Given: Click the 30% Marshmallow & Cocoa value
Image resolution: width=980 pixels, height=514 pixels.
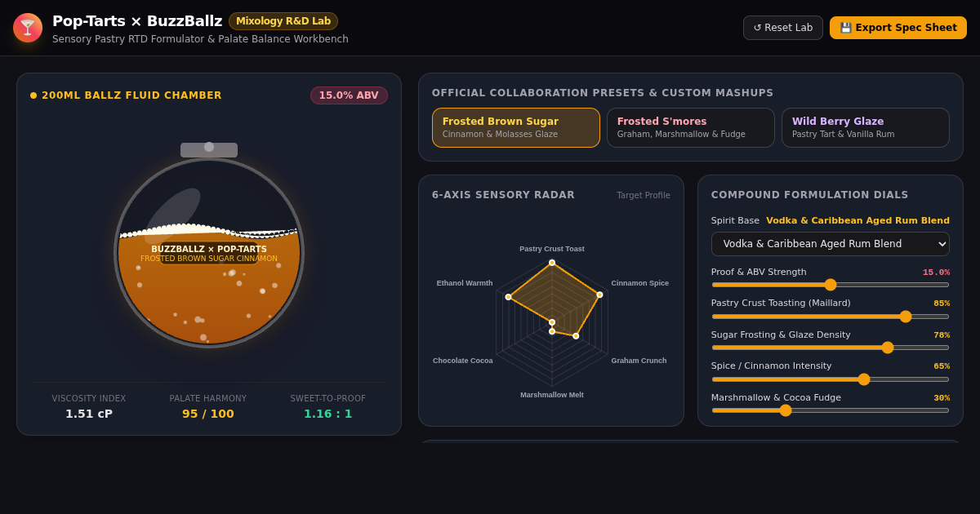Looking at the screenshot, I should [942, 398].
